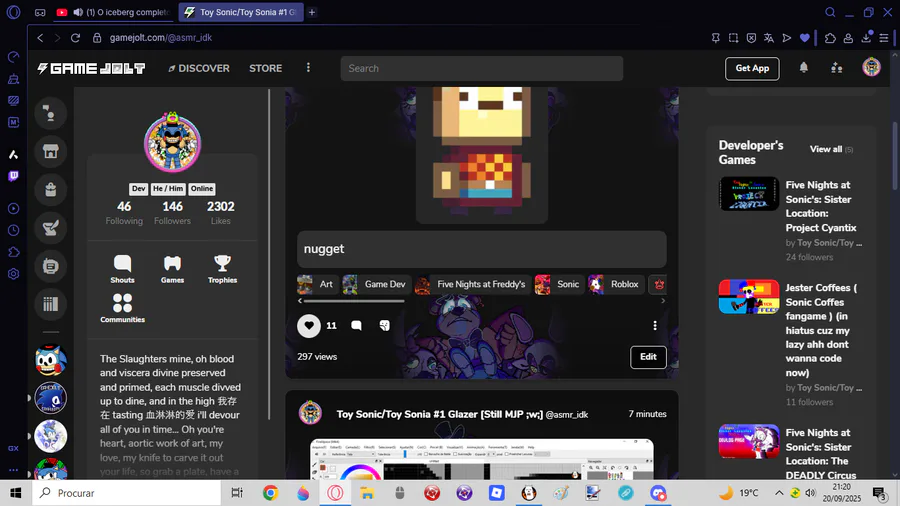Reload the browser page

click(75, 38)
